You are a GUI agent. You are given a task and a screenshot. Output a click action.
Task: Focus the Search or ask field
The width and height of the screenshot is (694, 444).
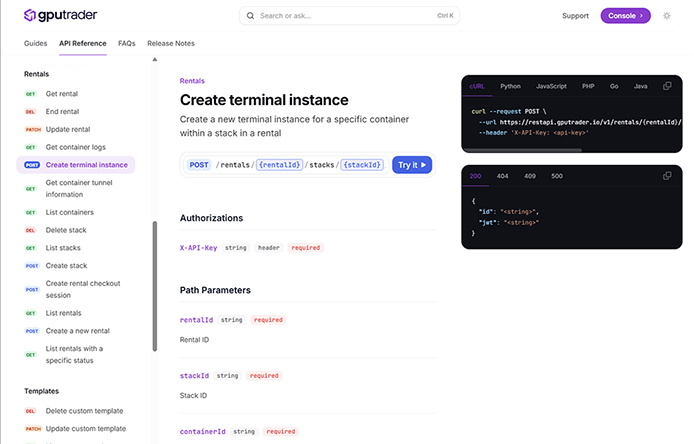(x=349, y=16)
